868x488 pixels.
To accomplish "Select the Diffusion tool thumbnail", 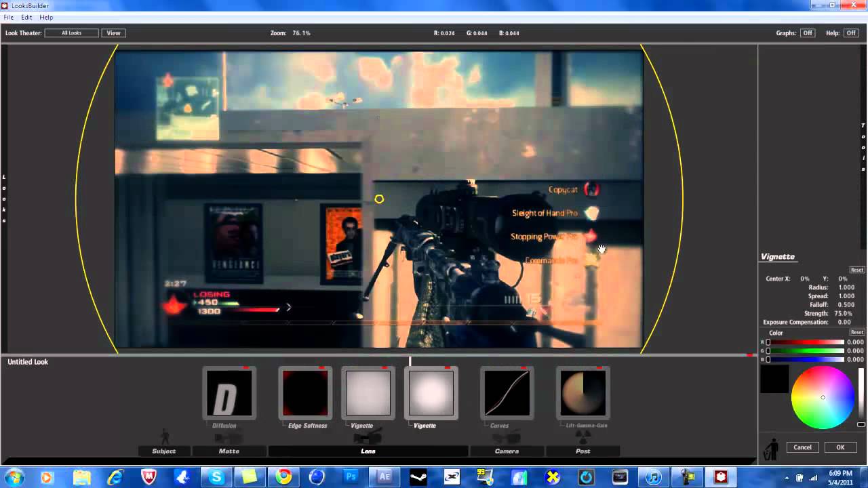I will tap(229, 393).
